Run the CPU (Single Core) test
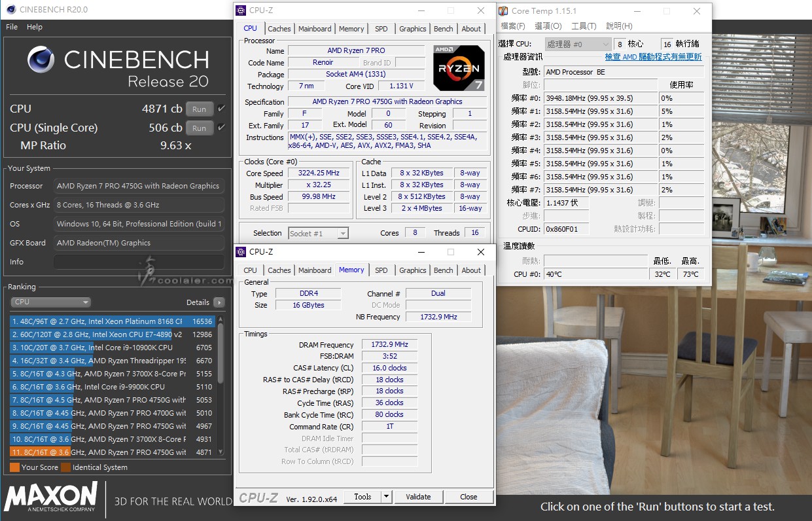Screen dimensions: 812x521 pos(200,128)
